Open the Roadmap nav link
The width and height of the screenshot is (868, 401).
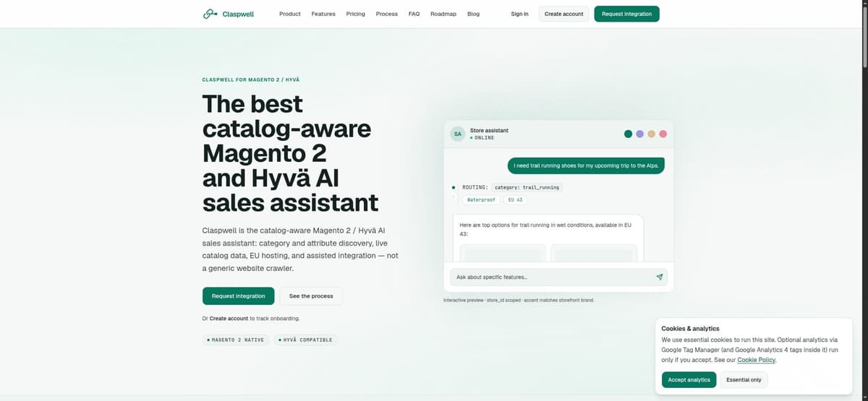click(443, 14)
